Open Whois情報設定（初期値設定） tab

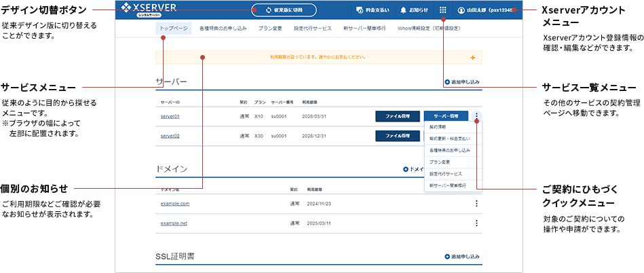(x=429, y=29)
